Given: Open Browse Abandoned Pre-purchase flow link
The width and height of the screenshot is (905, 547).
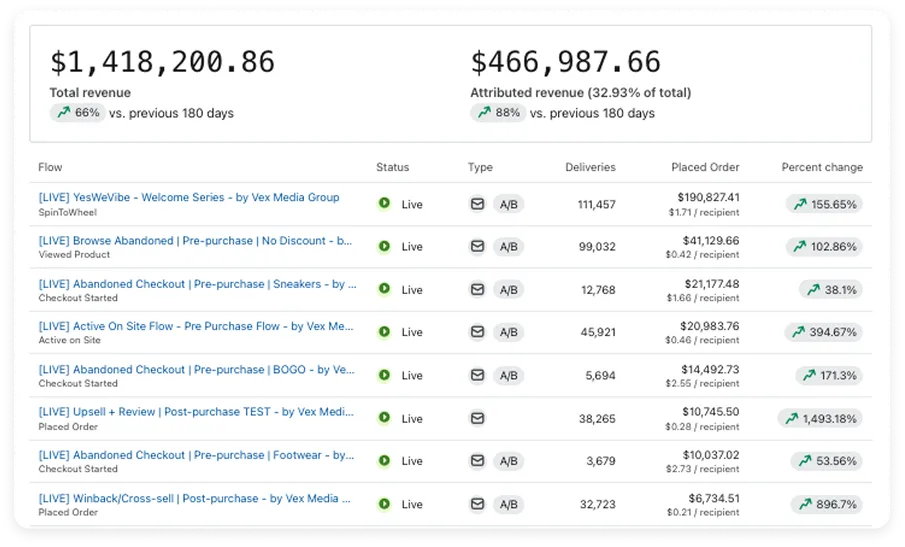Looking at the screenshot, I should point(195,241).
